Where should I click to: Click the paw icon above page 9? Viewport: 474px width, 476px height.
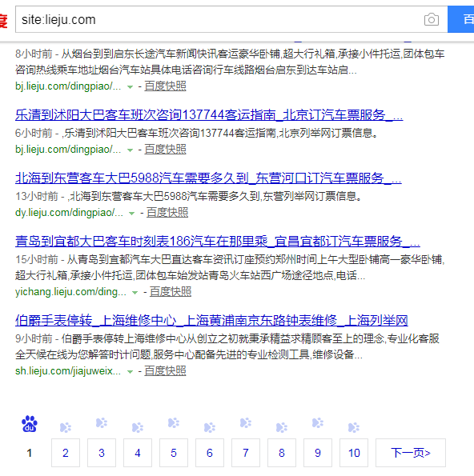pyautogui.click(x=318, y=423)
